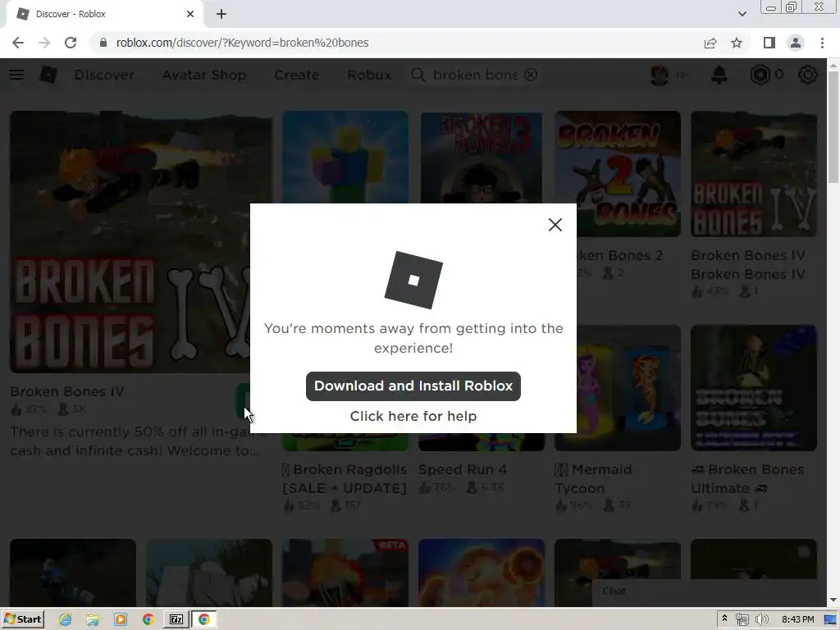Click the forward navigation arrow
The image size is (840, 630).
[44, 43]
